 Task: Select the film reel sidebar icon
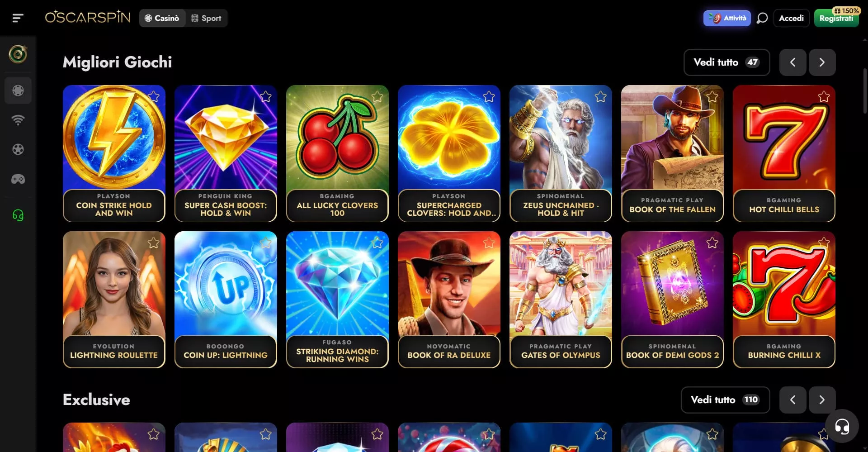18,149
